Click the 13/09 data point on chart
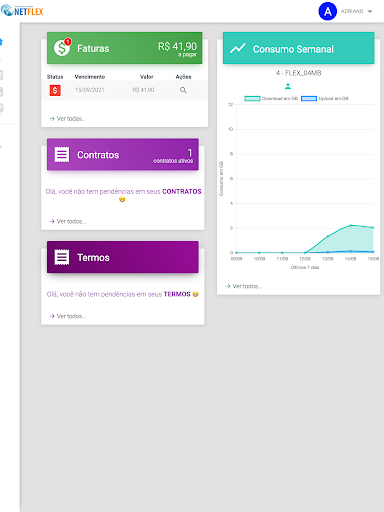Screen dimensions: 384x512 328,236
